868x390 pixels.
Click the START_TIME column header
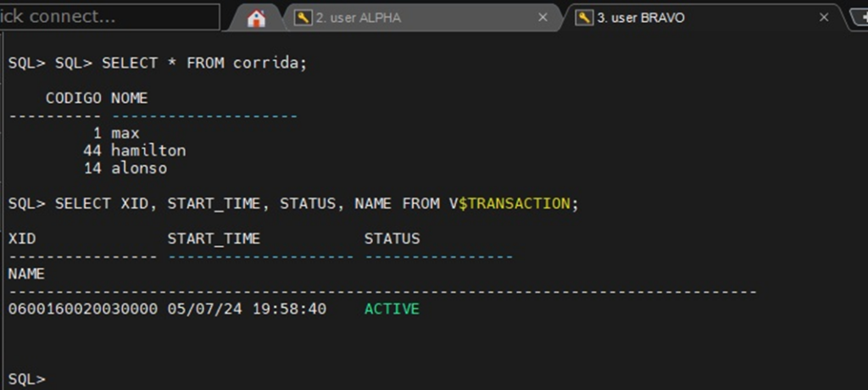pyautogui.click(x=214, y=239)
